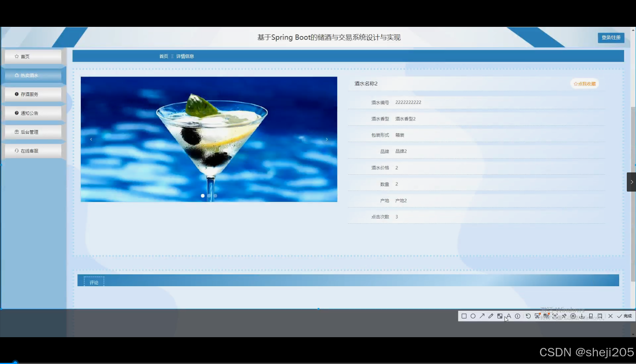636x364 pixels.
Task: Select the text annotation tool
Action: point(508,316)
